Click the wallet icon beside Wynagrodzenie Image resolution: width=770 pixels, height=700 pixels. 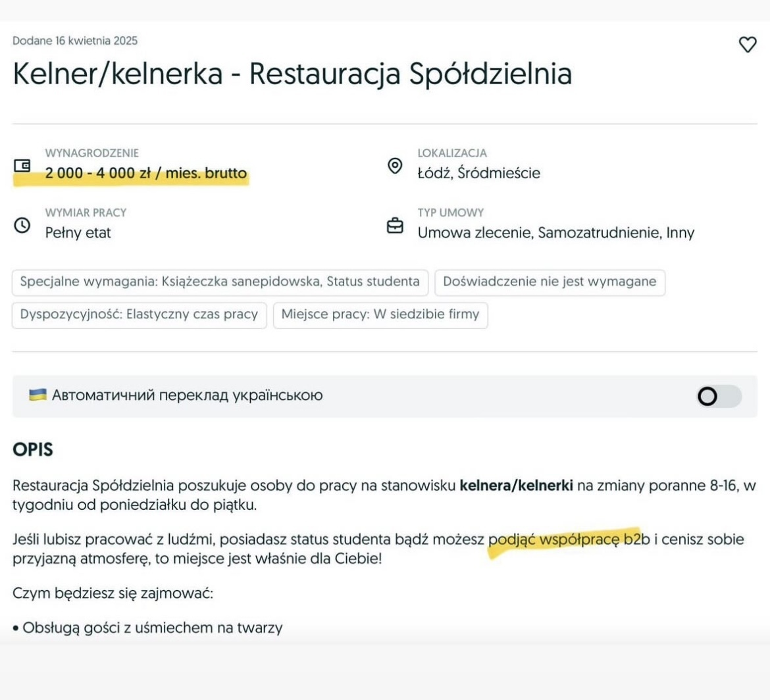(22, 166)
